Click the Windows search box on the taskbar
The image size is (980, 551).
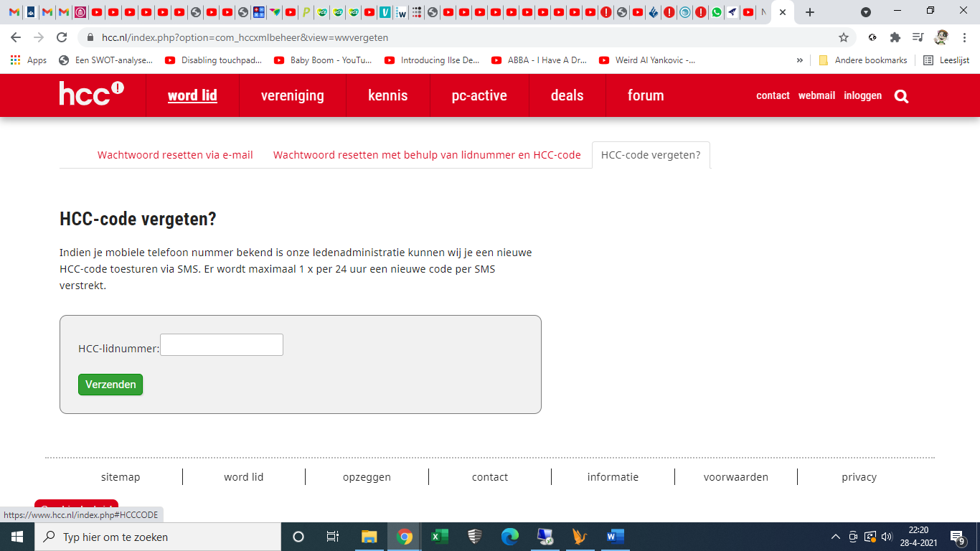click(x=158, y=537)
